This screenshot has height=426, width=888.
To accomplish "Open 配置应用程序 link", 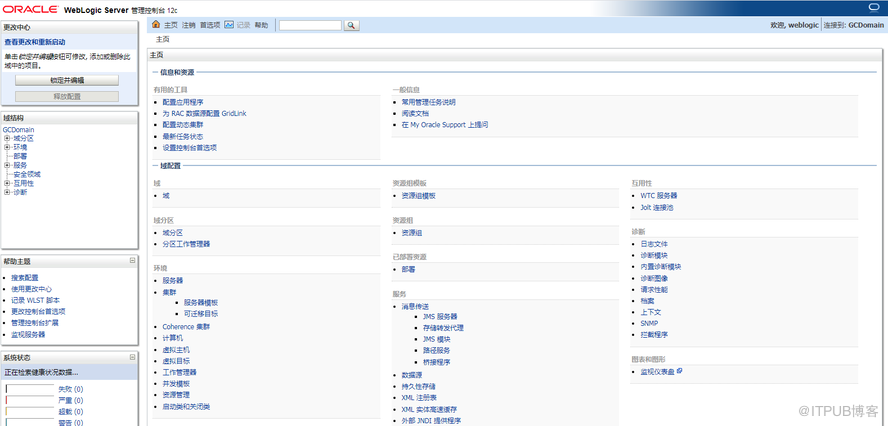I will pos(182,103).
